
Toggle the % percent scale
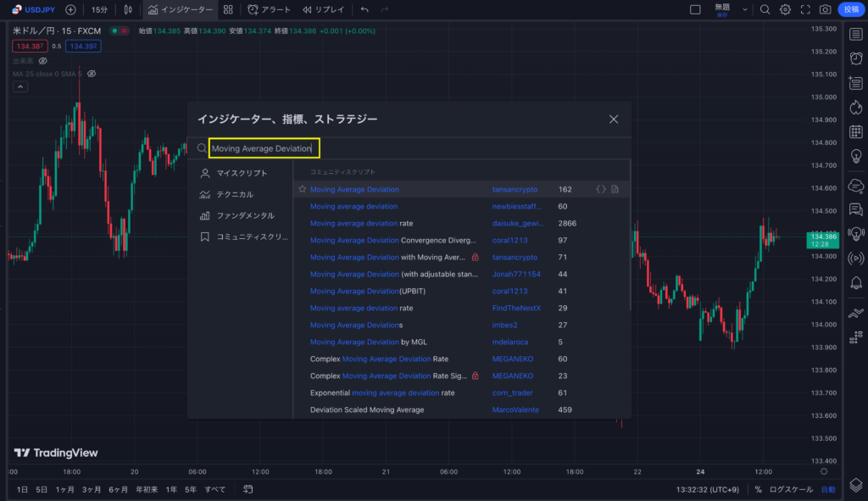[x=758, y=489]
